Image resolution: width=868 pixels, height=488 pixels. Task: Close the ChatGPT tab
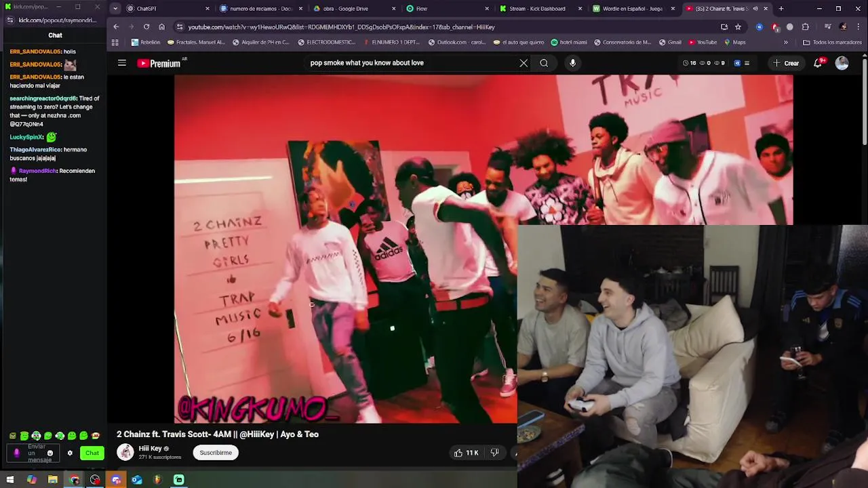208,9
